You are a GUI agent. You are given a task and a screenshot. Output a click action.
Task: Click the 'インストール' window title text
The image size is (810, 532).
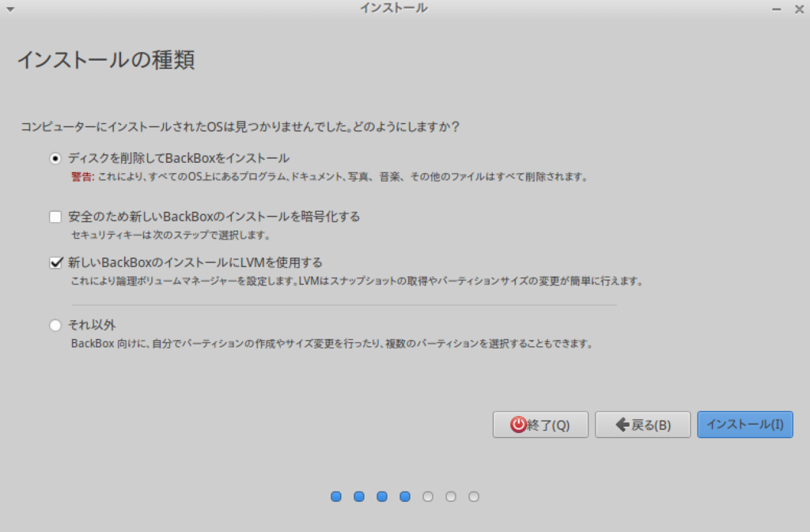(394, 8)
